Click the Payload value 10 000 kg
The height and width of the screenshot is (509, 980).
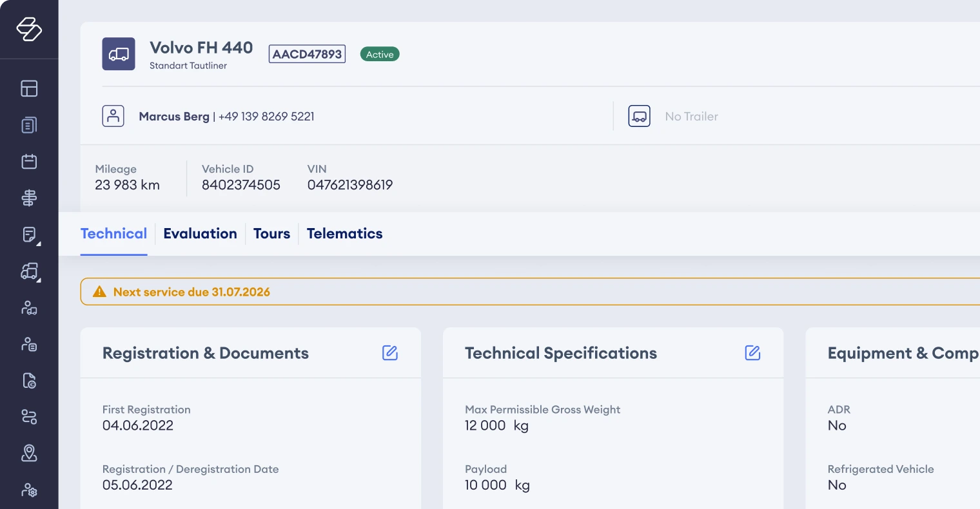497,485
